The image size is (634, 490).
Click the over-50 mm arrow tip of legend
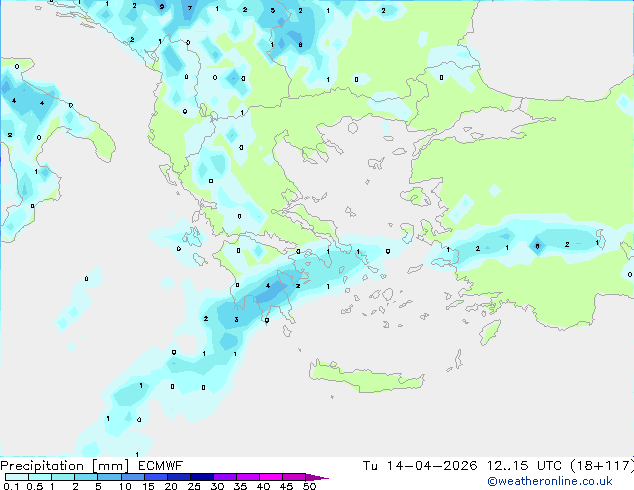(x=317, y=477)
